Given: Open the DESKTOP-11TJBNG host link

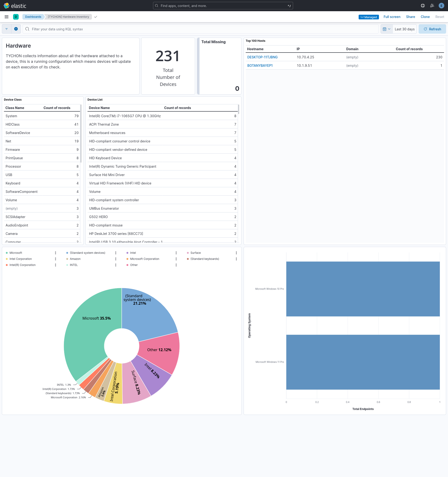Looking at the screenshot, I should click(262, 57).
